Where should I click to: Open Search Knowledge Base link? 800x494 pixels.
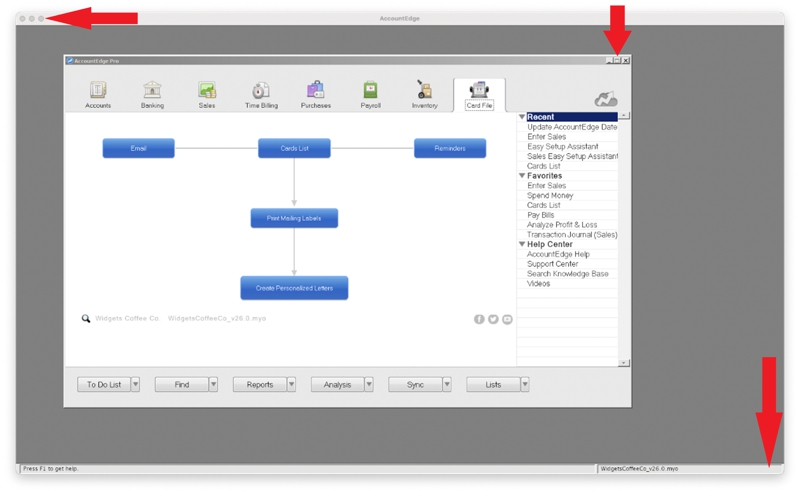pos(568,274)
